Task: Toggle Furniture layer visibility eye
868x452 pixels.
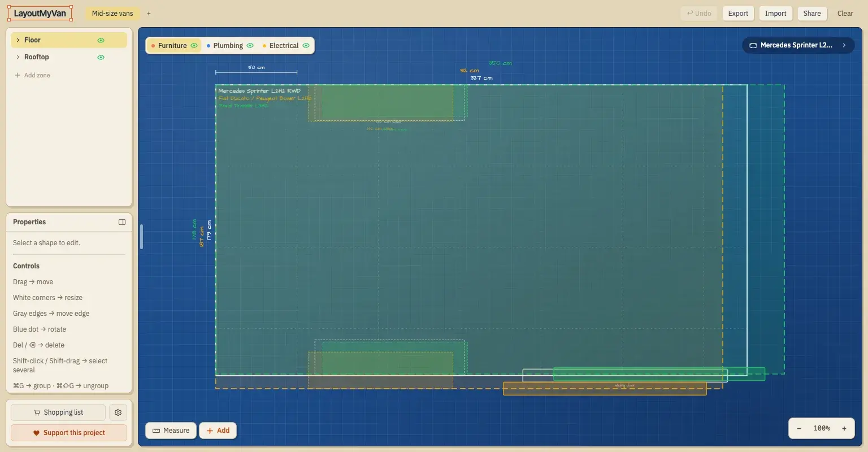Action: (x=194, y=46)
